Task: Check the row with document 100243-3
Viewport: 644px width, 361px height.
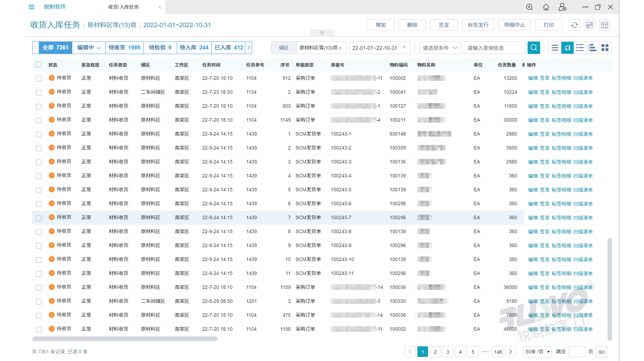Action: coord(39,162)
